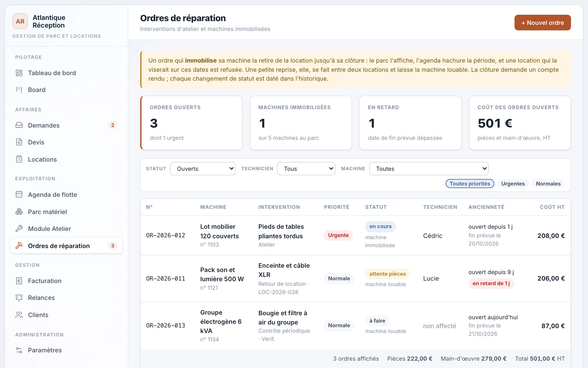Open the Machine dropdown set to Toutes
The height and width of the screenshot is (368, 588).
coord(429,169)
